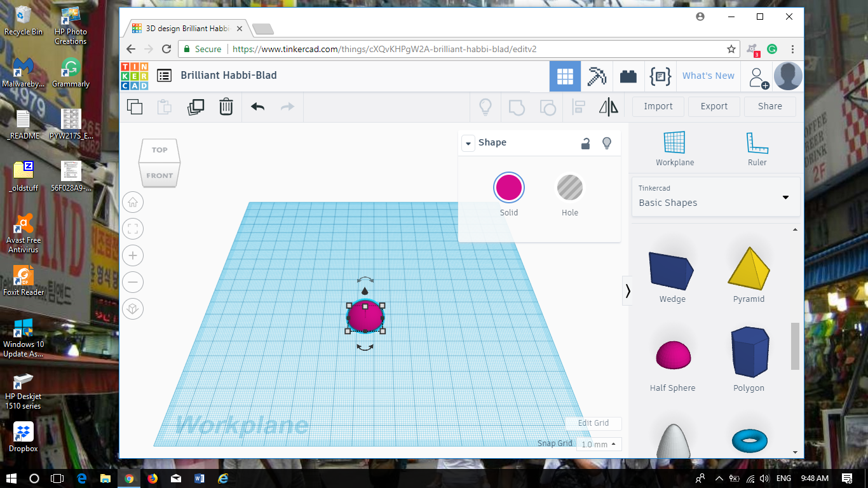Click the Mirror (flip) icon
Image resolution: width=868 pixels, height=488 pixels.
point(608,107)
